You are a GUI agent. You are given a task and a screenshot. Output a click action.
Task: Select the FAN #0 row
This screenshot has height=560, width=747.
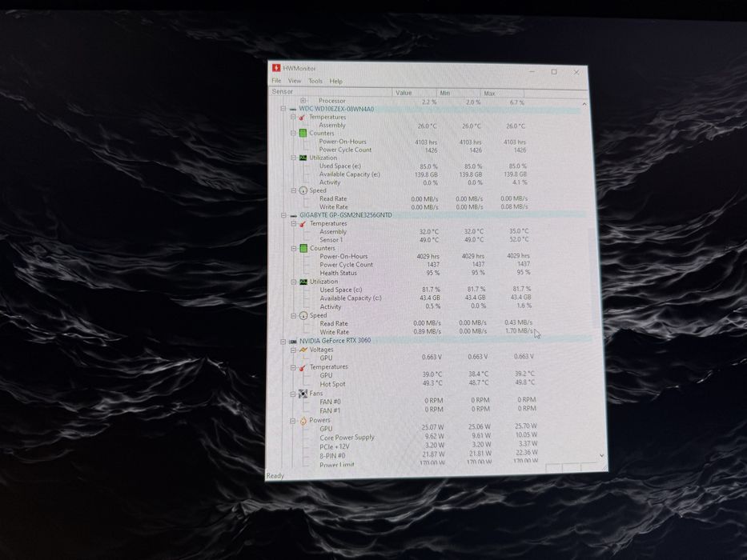point(428,402)
